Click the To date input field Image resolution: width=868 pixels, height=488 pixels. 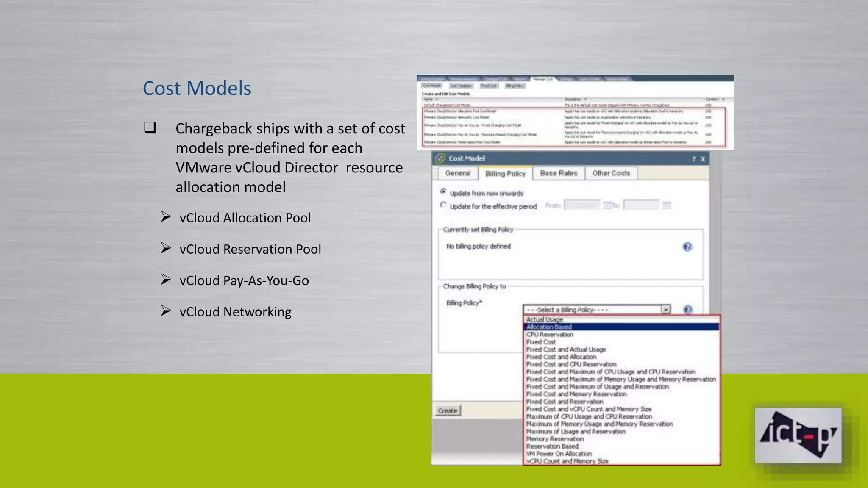point(641,205)
